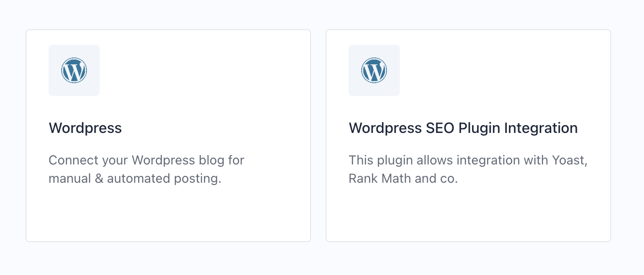Select the "Rank Math and co." text
644x275 pixels.
pos(403,178)
